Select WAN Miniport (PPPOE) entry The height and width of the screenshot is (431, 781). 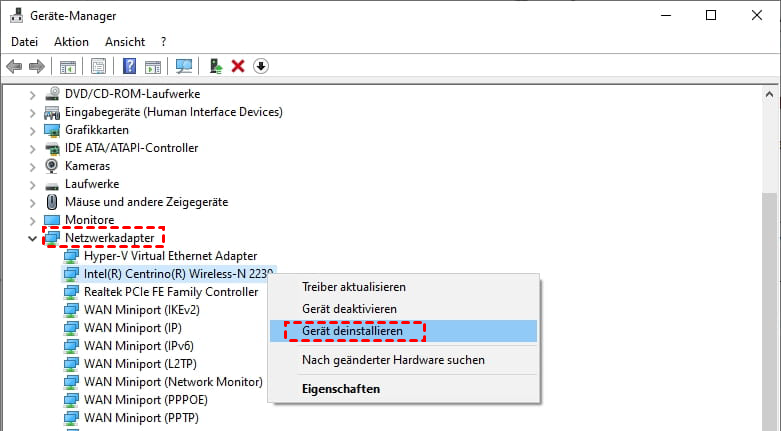pos(145,400)
